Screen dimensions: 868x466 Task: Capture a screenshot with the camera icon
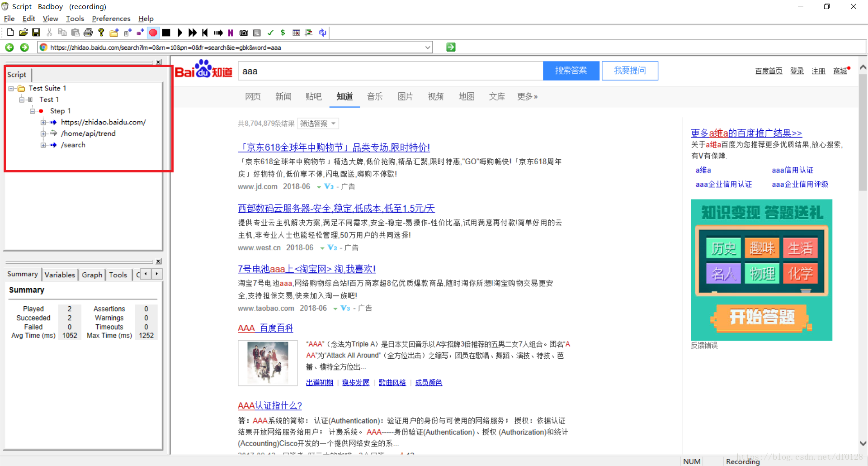244,33
